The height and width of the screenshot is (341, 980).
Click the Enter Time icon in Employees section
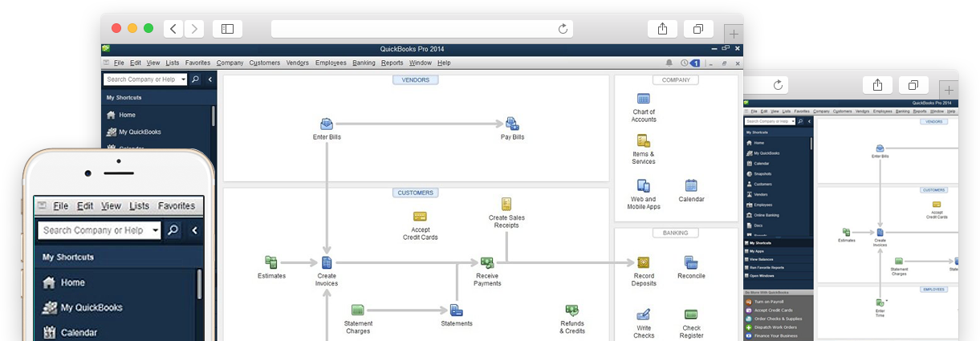click(880, 302)
